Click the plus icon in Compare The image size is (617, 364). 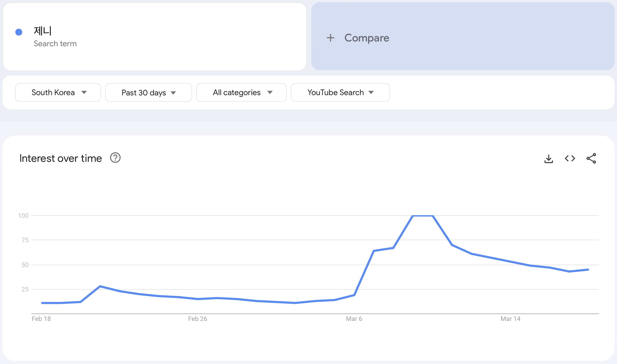[330, 38]
